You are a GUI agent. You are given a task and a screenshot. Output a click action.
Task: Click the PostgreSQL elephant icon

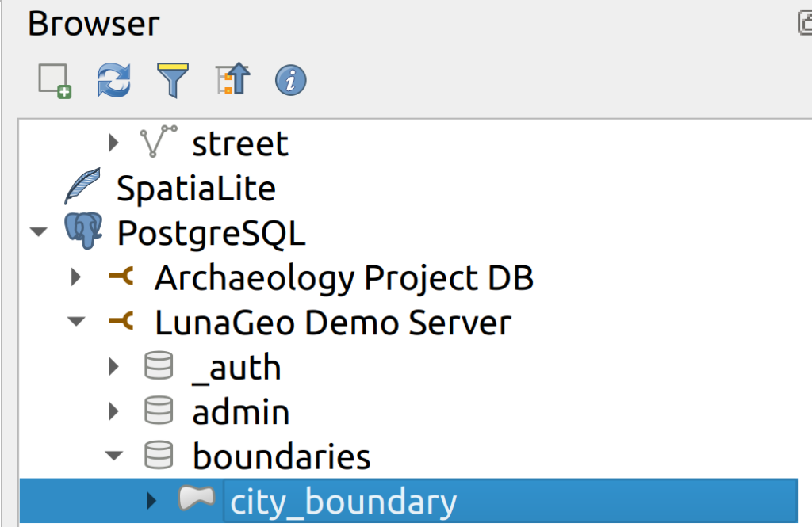pyautogui.click(x=82, y=233)
